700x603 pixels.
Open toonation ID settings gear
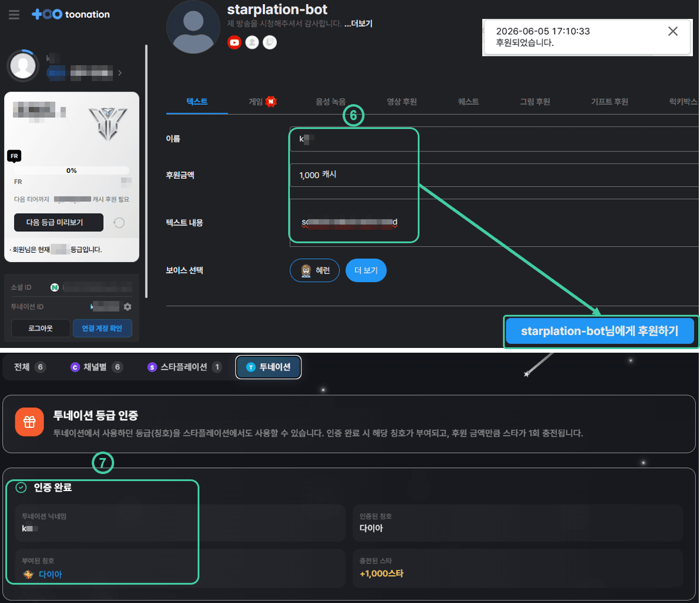(128, 307)
